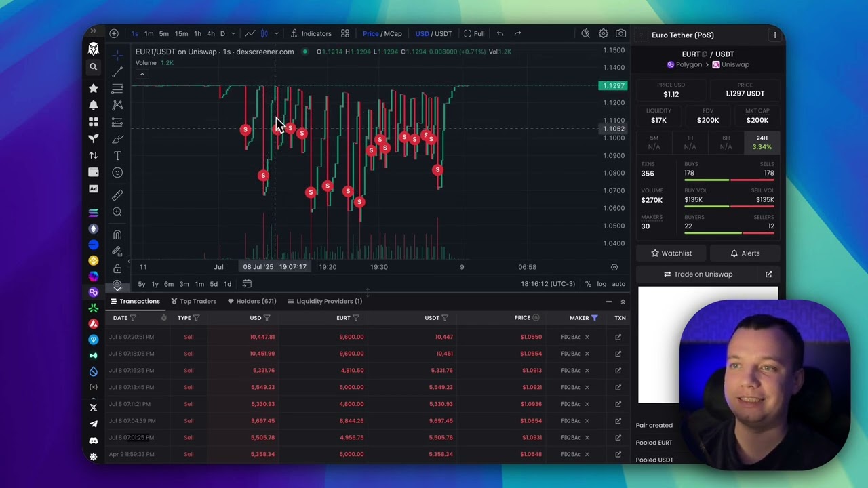Click Trade on Uniswap button
The width and height of the screenshot is (868, 488).
pos(698,274)
